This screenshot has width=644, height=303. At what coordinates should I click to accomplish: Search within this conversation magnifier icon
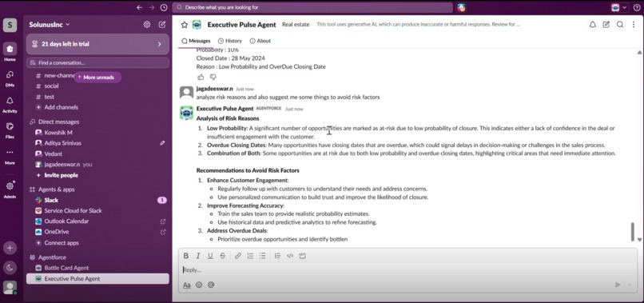click(620, 25)
